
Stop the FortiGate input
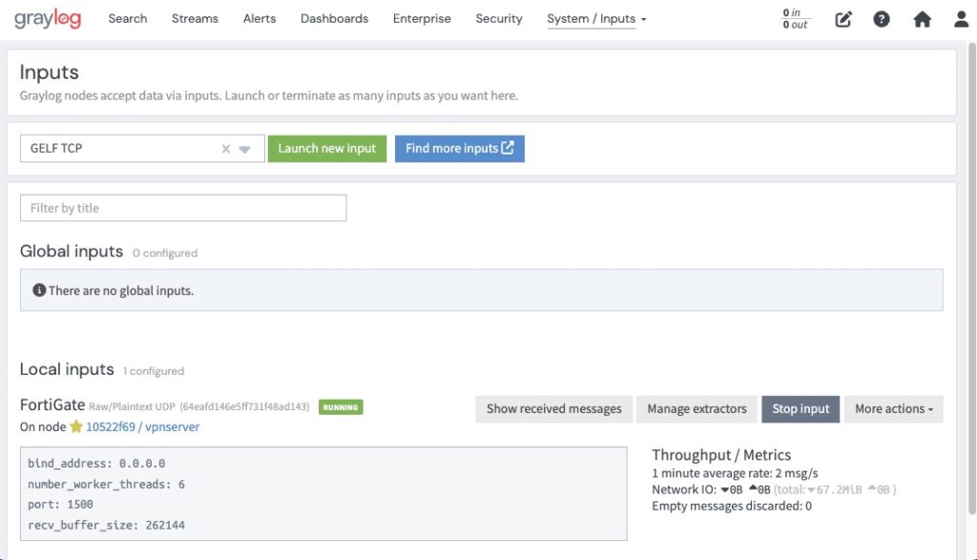(x=800, y=408)
